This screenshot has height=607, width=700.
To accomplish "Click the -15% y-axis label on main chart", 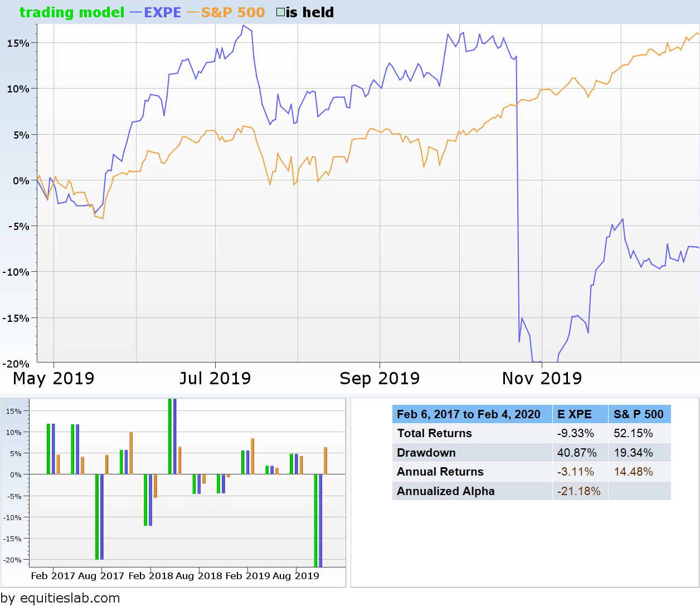I will 16,319.
